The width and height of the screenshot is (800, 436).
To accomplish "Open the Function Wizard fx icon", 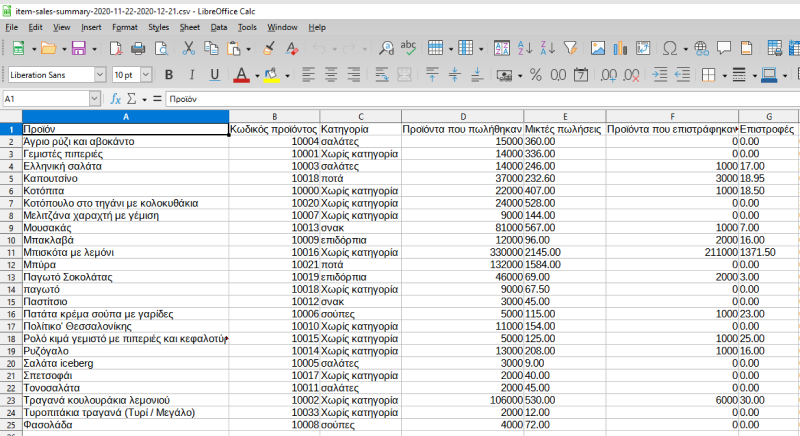I will click(116, 99).
